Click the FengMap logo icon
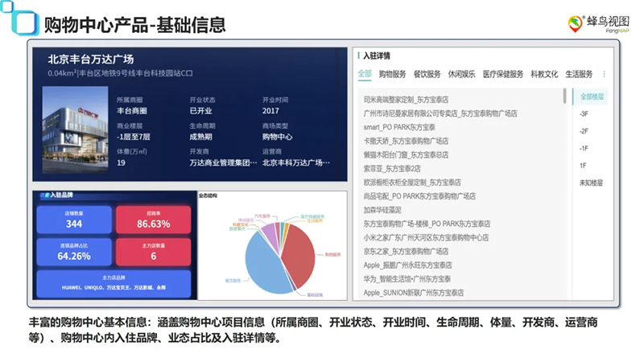 (575, 24)
